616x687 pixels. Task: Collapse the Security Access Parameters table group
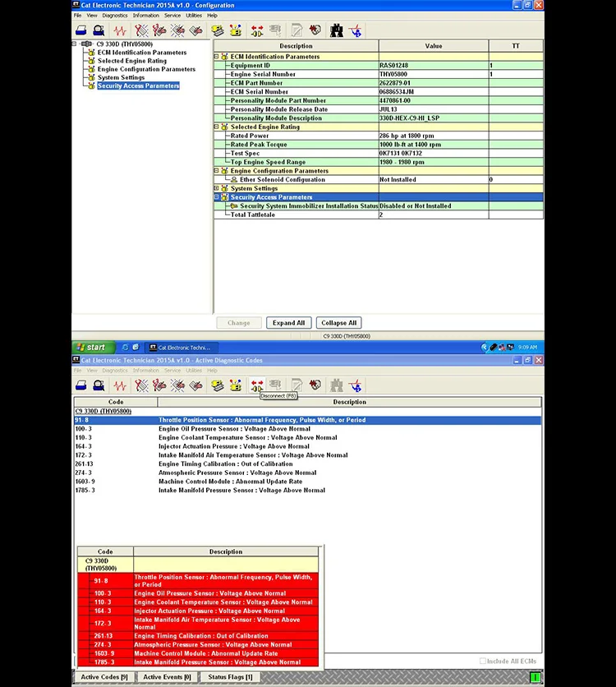216,197
